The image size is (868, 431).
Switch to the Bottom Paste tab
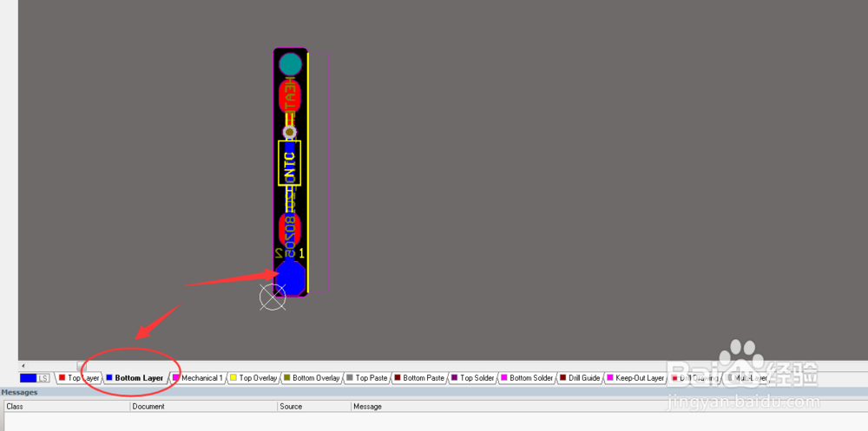418,378
